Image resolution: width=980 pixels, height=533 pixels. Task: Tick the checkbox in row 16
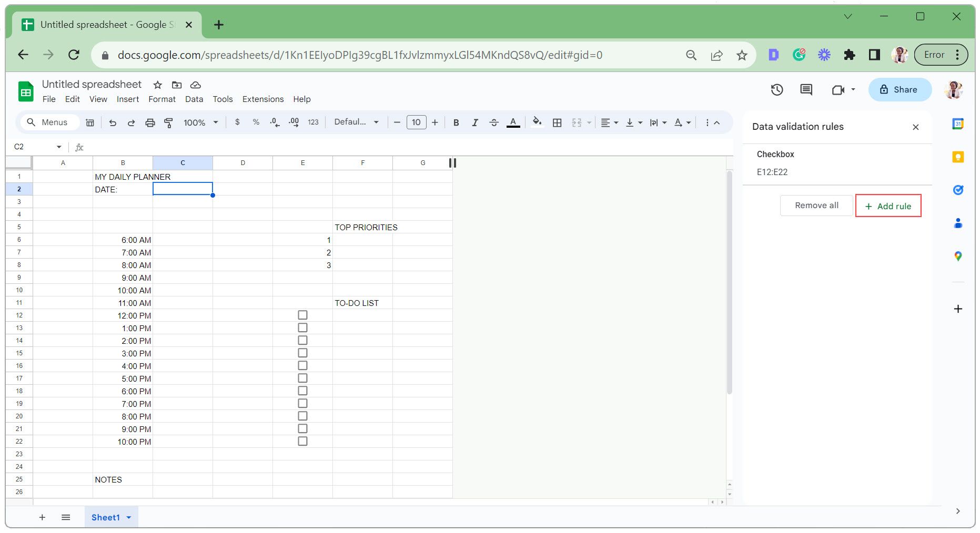coord(302,366)
